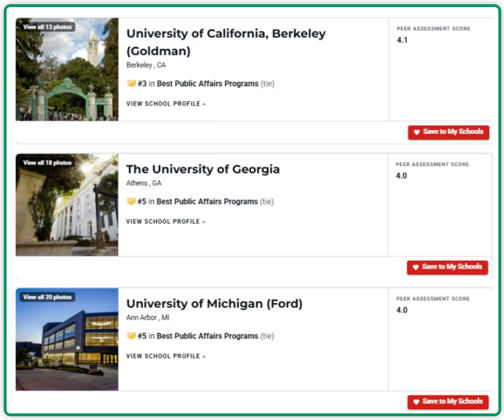
Task: View school profile for UC Berkeley
Action: pos(166,104)
